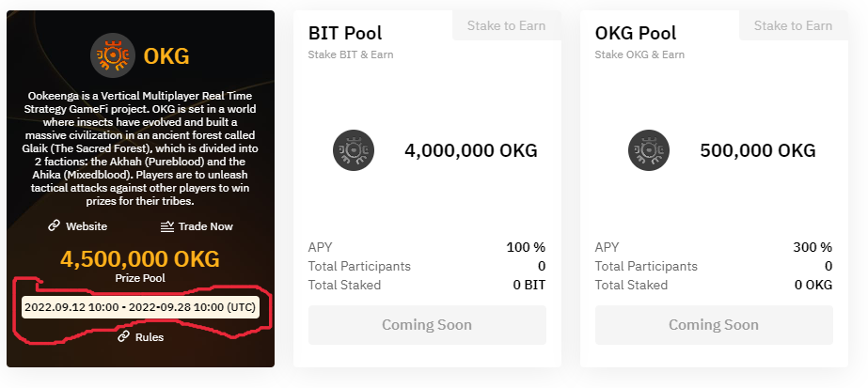Click the BIT Pool OKG token icon
Viewport: 868px width, 388px height.
coord(355,150)
